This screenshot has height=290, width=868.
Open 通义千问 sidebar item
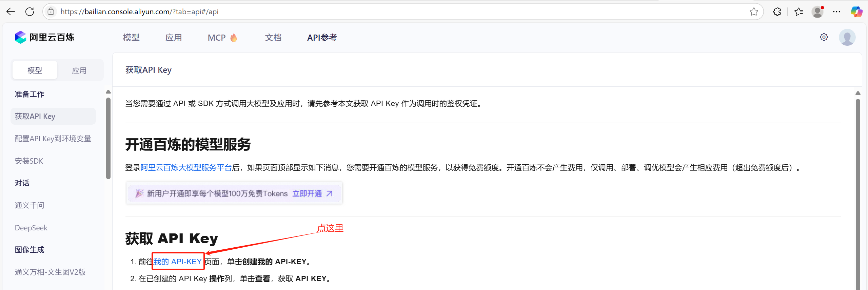point(29,205)
